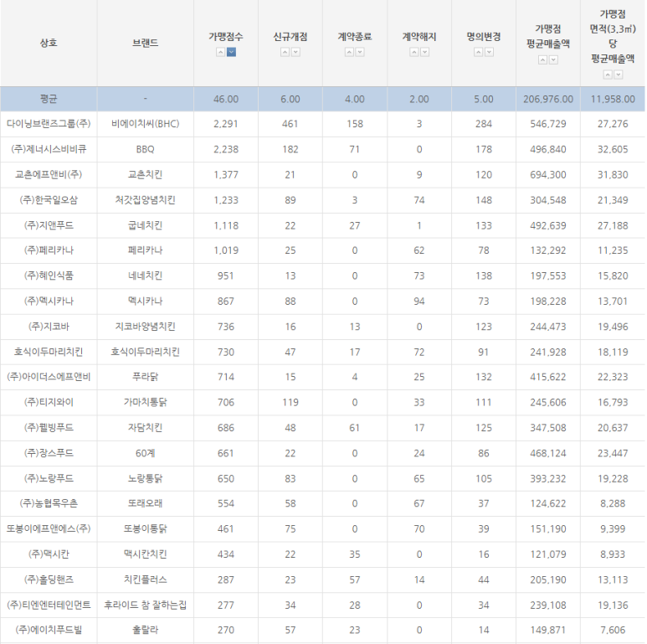Select company (주)한국일오삼
This screenshot has width=647, height=644.
(x=49, y=200)
